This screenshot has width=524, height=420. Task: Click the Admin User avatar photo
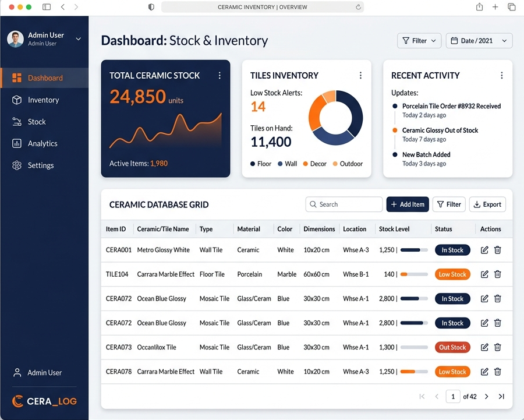coord(15,39)
